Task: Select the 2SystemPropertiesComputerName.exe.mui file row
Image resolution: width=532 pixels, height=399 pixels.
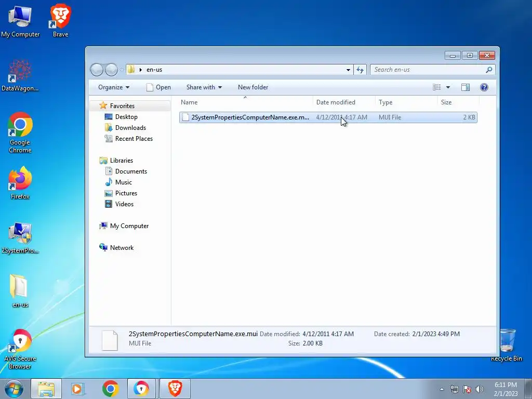Action: click(328, 117)
